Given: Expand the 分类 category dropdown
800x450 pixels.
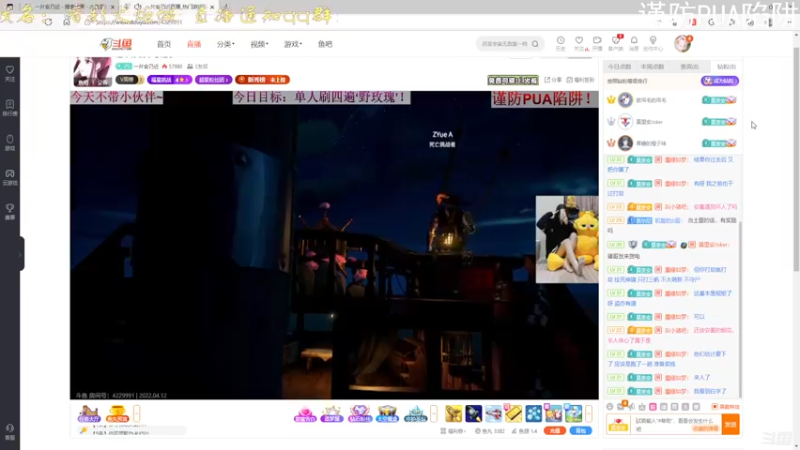Looking at the screenshot, I should [225, 44].
